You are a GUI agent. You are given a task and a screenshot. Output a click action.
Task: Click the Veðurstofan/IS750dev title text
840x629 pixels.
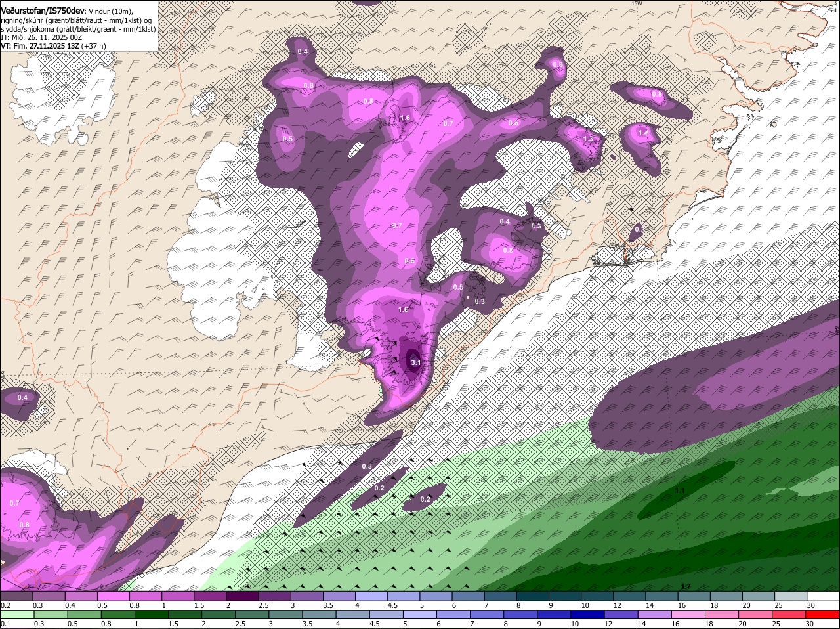coord(43,10)
